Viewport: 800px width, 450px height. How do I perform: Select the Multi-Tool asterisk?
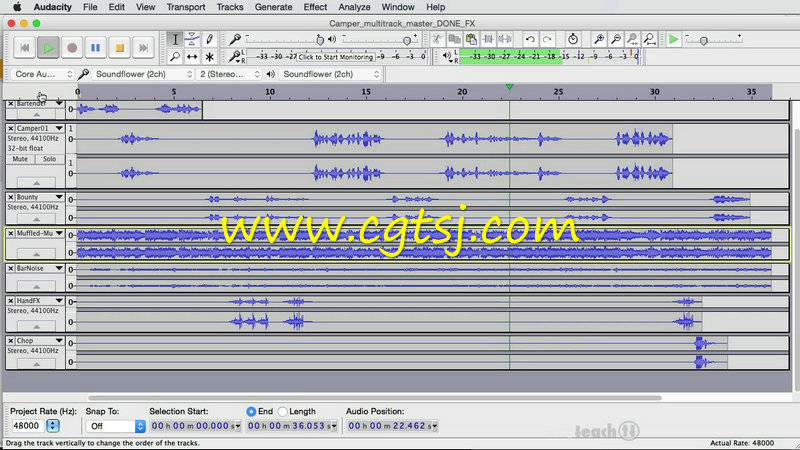tap(209, 57)
